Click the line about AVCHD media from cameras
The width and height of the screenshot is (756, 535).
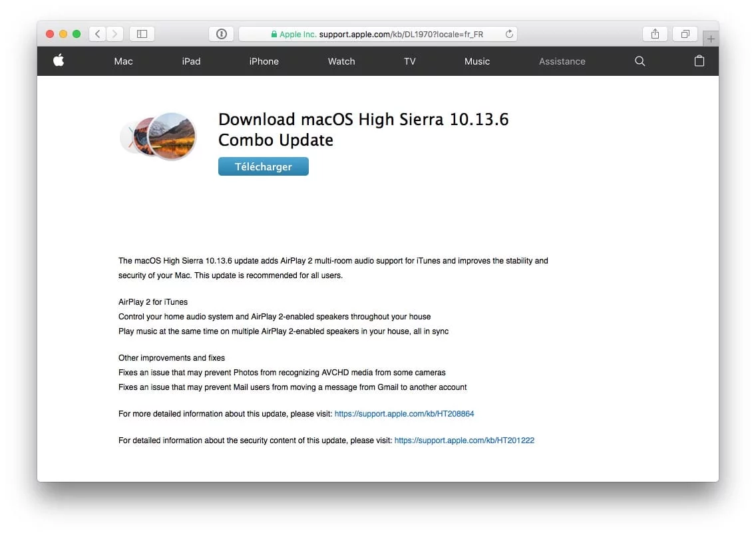click(x=282, y=372)
